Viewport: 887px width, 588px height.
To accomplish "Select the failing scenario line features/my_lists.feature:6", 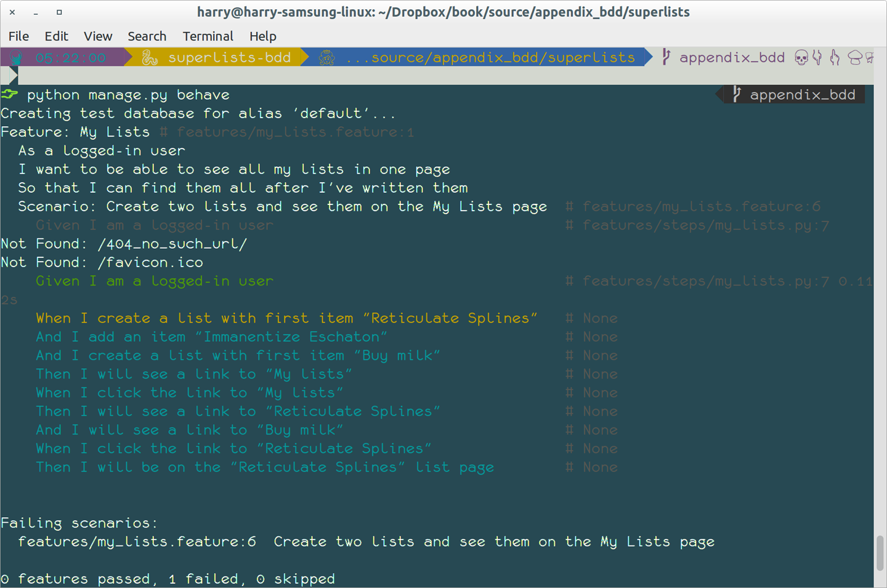I will 136,542.
